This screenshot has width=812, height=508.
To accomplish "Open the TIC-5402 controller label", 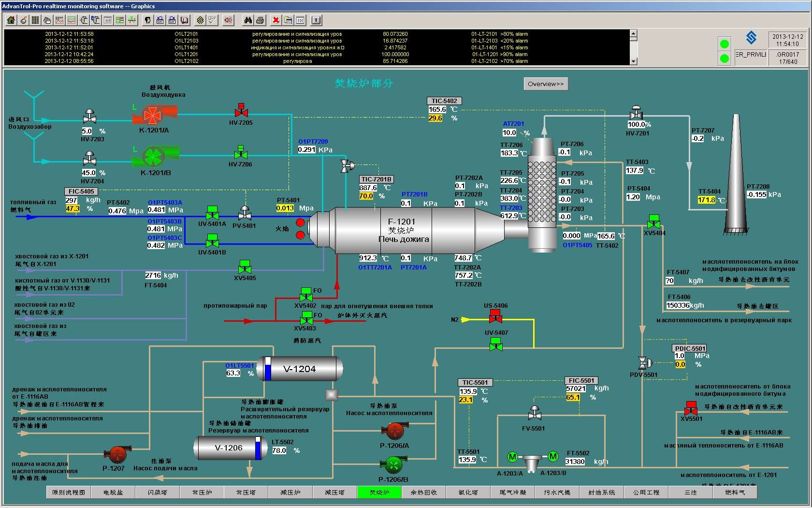I will click(444, 101).
